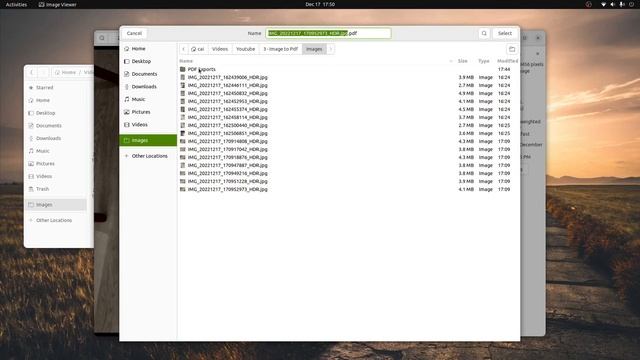Click the search icon in the file dialog header
Viewport: 640px width, 360px height.
pos(484,33)
